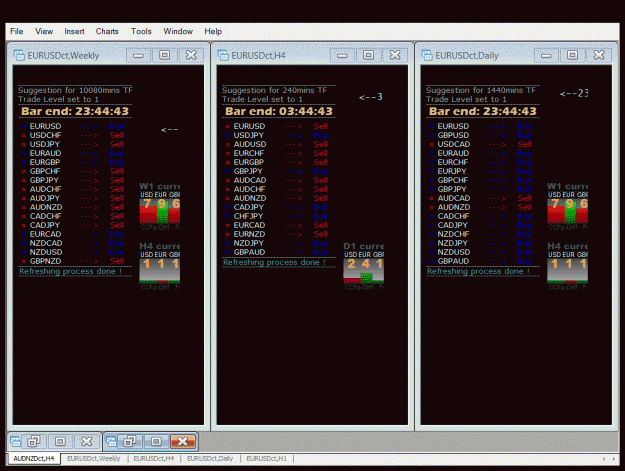Switch to EURUSDct,H1 bottom tab
This screenshot has width=625, height=471.
266,459
